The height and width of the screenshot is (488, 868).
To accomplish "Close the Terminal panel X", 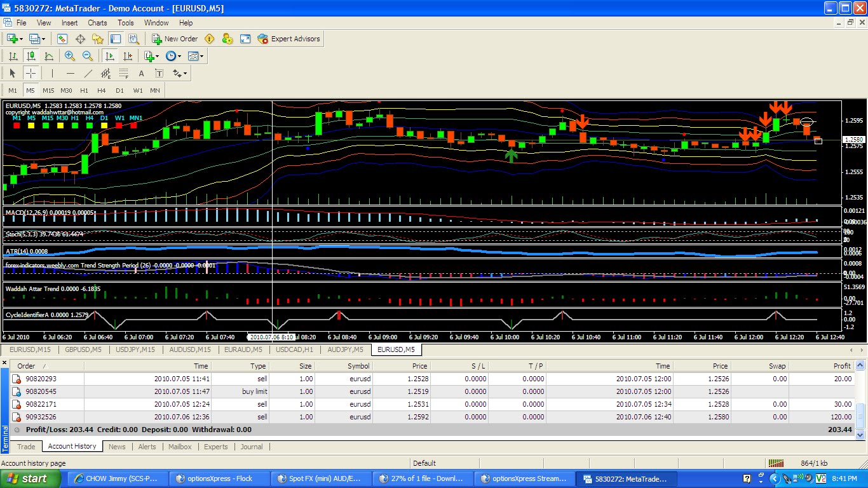I will tap(5, 362).
